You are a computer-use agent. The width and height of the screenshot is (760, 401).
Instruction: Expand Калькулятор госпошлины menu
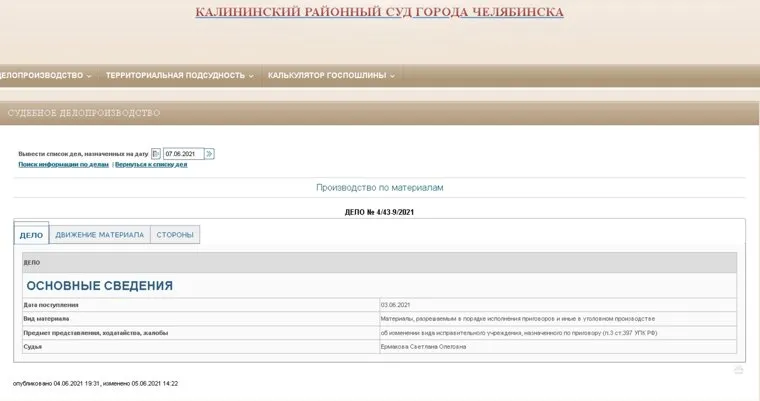point(331,75)
